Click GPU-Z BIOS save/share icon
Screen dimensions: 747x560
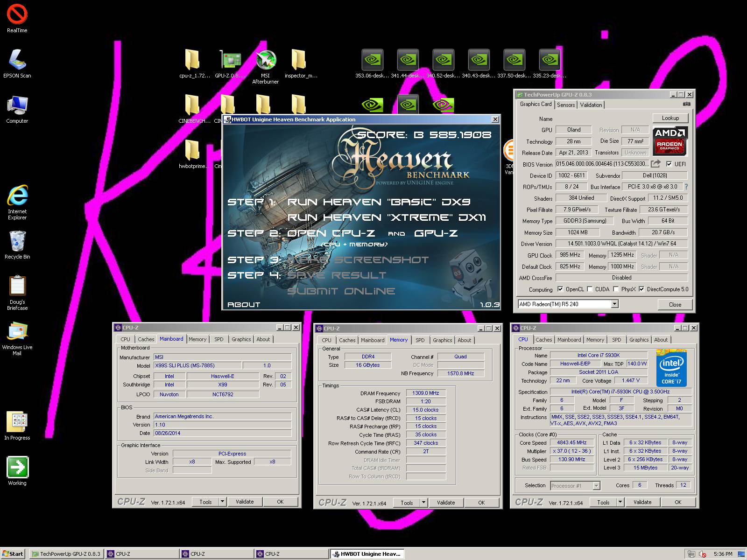pyautogui.click(x=655, y=164)
